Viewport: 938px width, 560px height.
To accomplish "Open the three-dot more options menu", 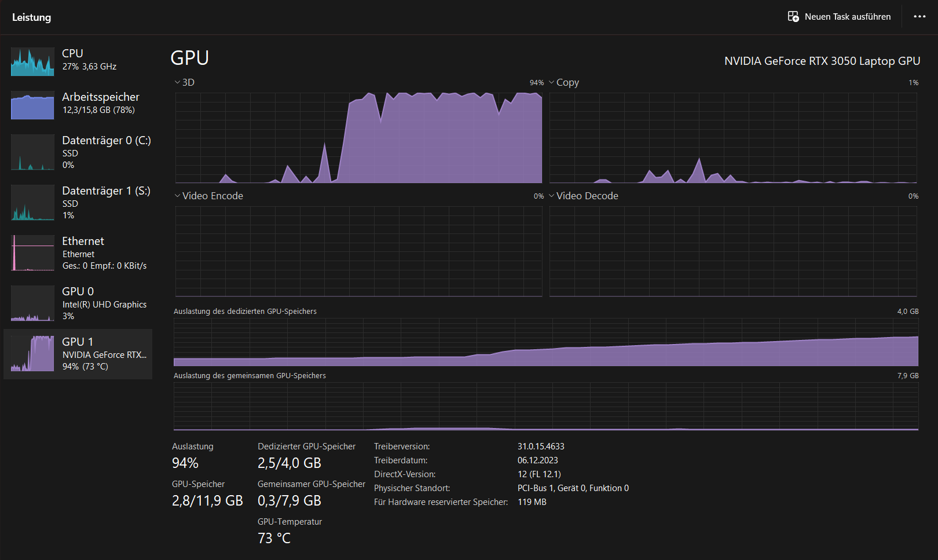I will point(919,17).
